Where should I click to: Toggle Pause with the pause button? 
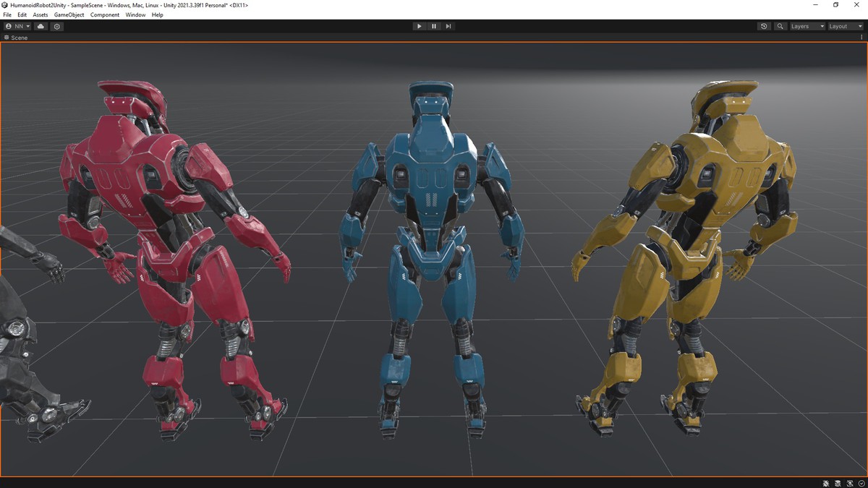pos(434,26)
